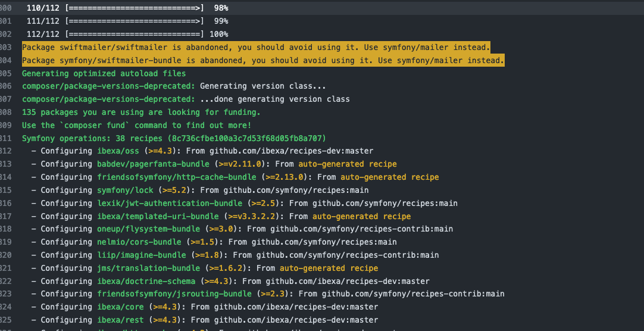
Task: Click github.com/symfony/recipes:main on the symfony/lock line
Action: tap(296, 190)
